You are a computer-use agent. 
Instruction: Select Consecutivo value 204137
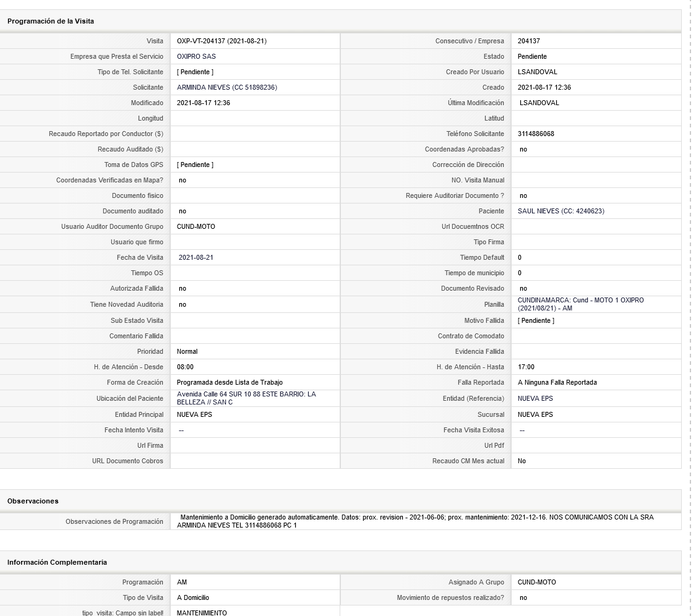(x=529, y=41)
